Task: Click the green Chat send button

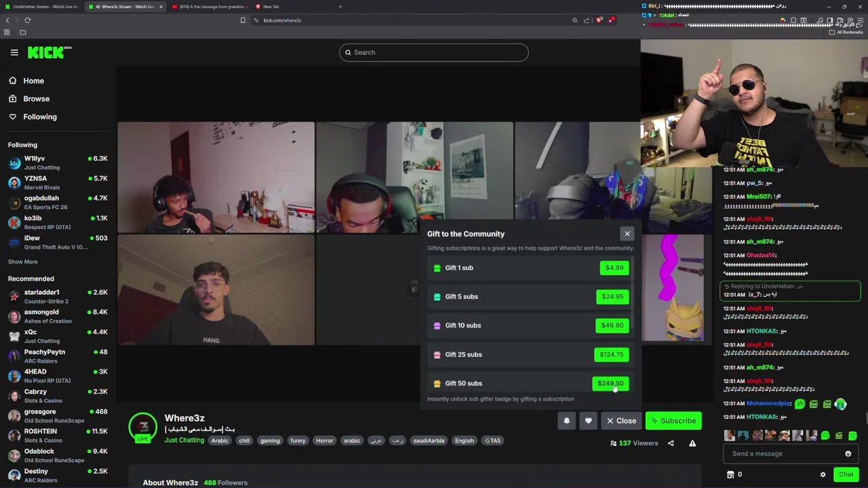Action: [846, 474]
